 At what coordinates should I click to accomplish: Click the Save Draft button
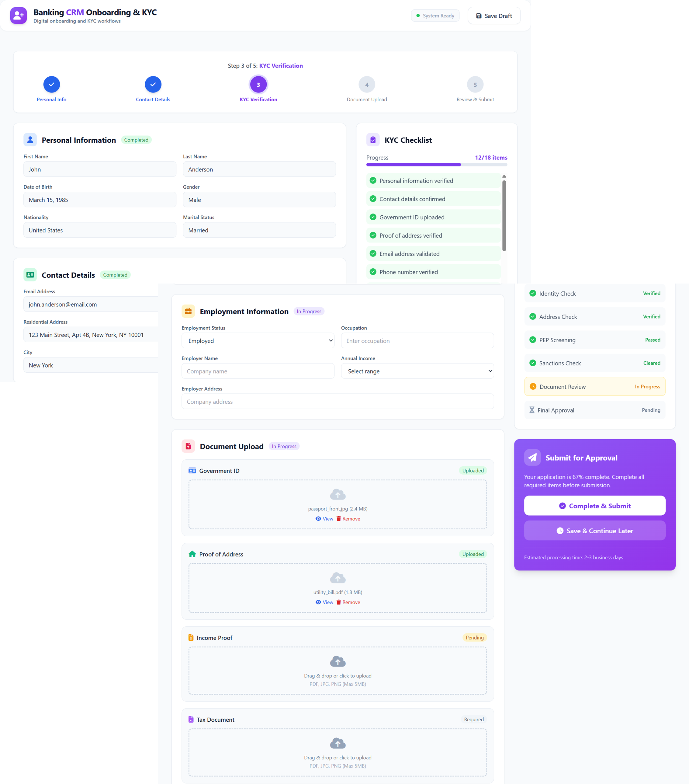pyautogui.click(x=494, y=15)
